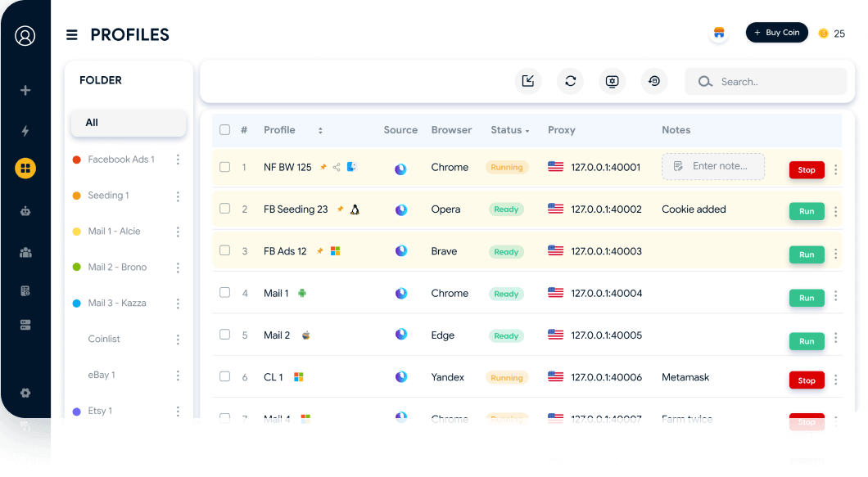
Task: Open options menu for Seeding 1 folder
Action: click(x=178, y=196)
